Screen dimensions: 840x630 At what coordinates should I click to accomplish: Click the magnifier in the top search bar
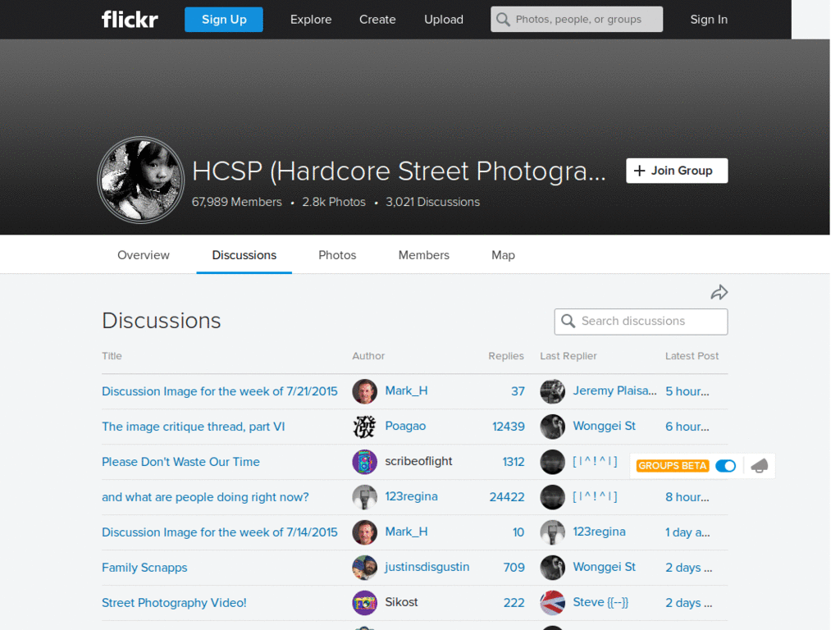(x=502, y=19)
